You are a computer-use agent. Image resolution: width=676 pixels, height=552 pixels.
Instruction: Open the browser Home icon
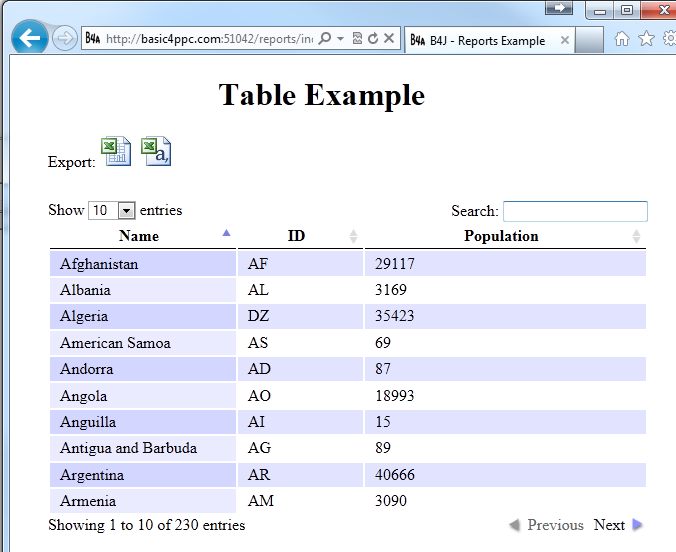[x=622, y=39]
